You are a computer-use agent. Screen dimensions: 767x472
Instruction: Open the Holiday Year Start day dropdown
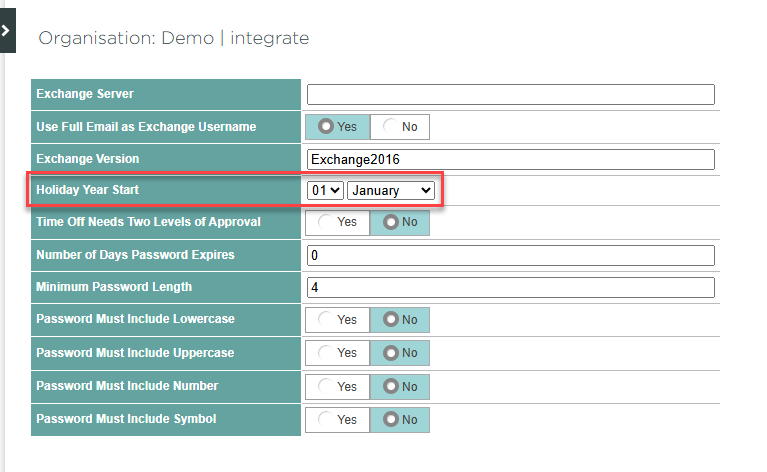pos(325,190)
